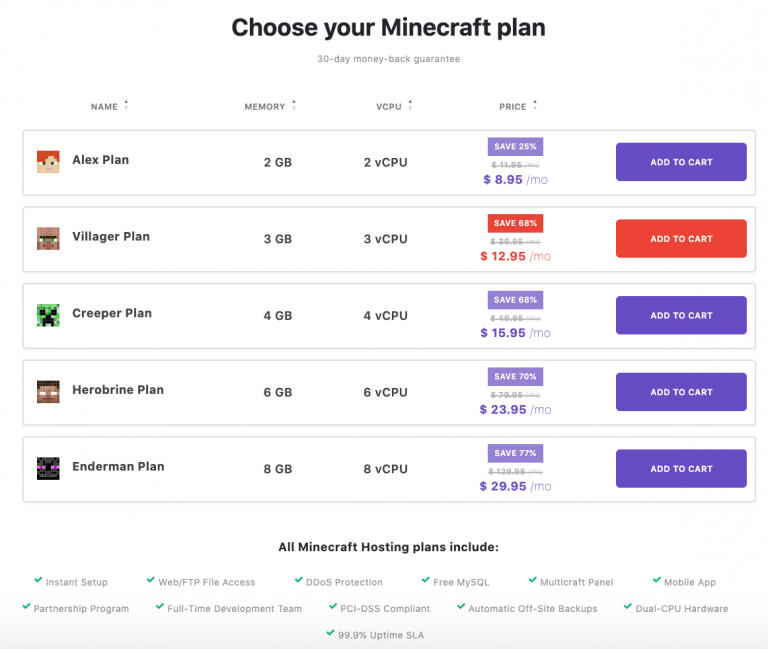Add the Creeper Plan to cart
Viewport: 768px width, 649px height.
(681, 315)
